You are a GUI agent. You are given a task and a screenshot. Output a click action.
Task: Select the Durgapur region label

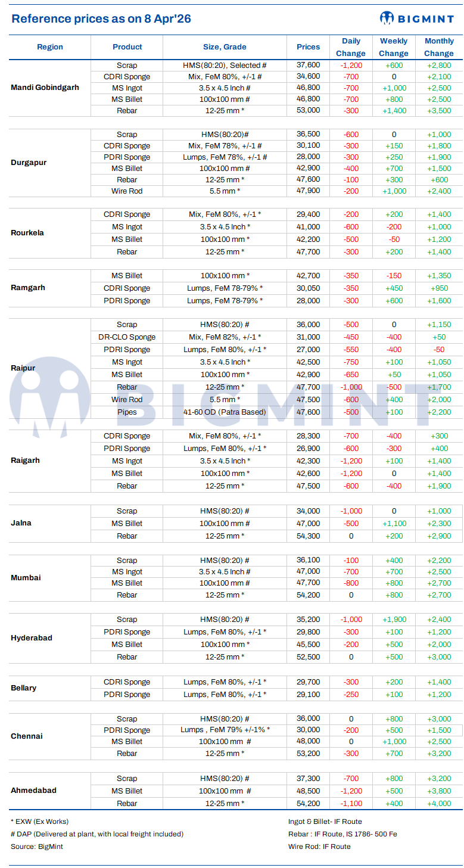29,163
